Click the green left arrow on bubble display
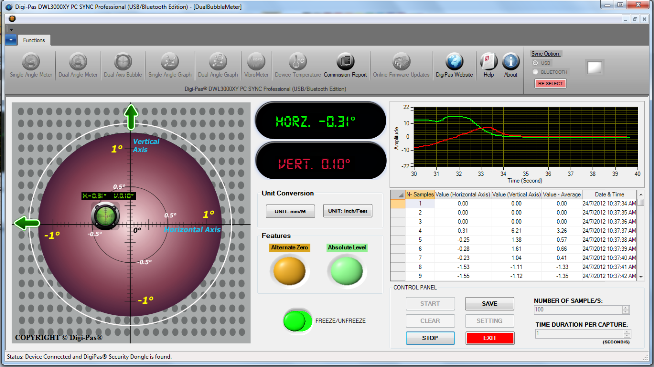This screenshot has width=654, height=367. coord(27,223)
